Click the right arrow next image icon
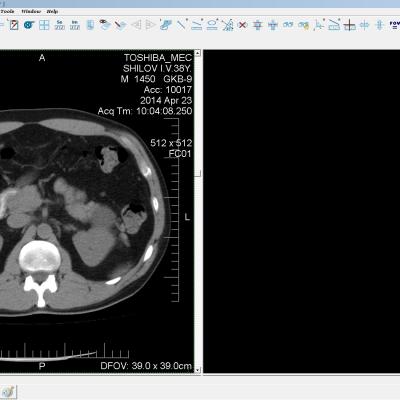The width and height of the screenshot is (400, 400). point(150,25)
